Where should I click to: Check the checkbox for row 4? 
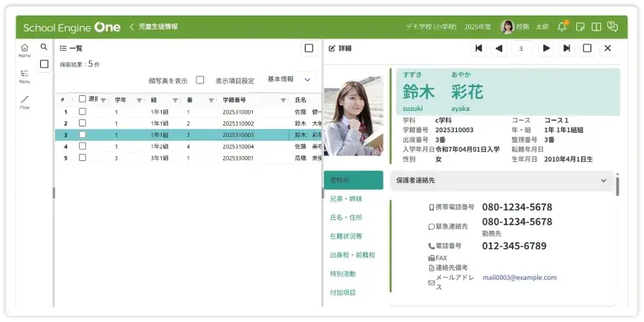(x=83, y=145)
